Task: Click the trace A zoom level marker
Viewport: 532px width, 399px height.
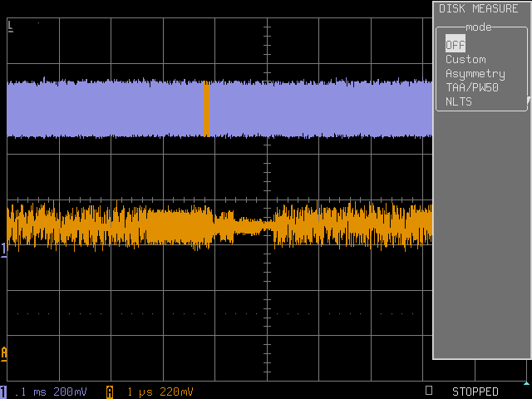Action: pos(3,354)
